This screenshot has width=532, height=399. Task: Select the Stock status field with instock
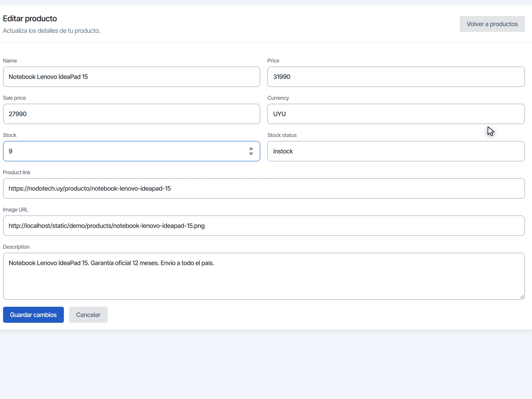point(396,151)
